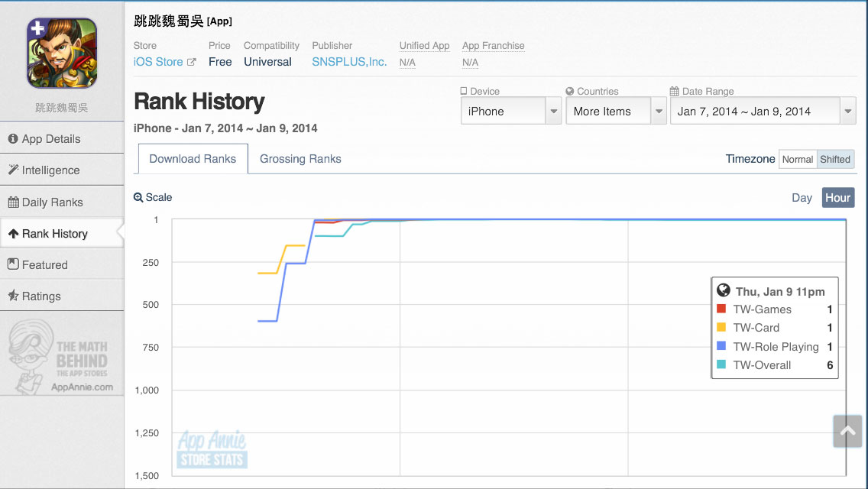868x489 pixels.
Task: Open Intelligence sidebar section
Action: (x=61, y=170)
